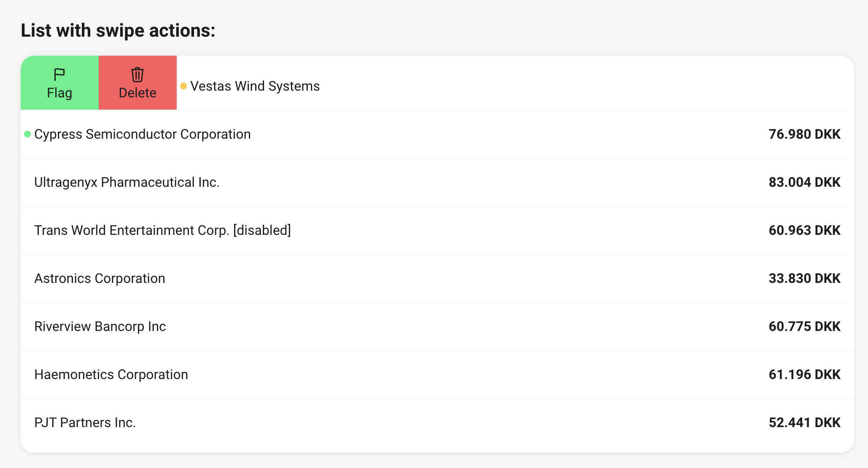The image size is (868, 468).
Task: Click the green status dot beside Cypress Semiconductor
Action: click(27, 134)
